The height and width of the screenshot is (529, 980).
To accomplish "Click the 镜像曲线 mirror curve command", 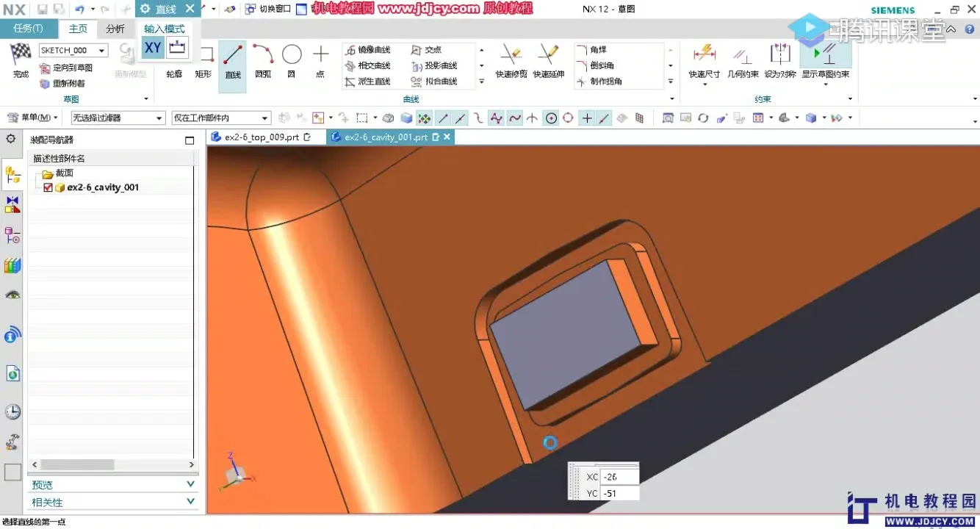I will pyautogui.click(x=367, y=50).
